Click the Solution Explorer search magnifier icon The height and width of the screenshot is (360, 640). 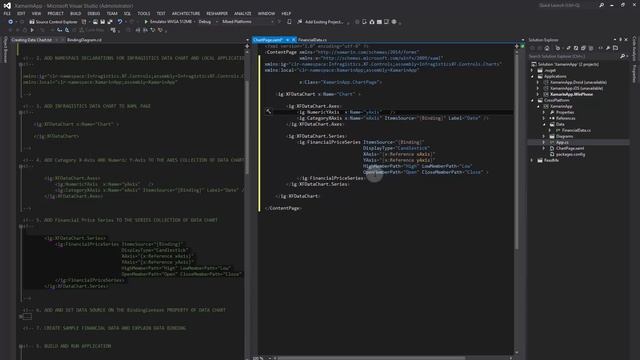pos(622,56)
